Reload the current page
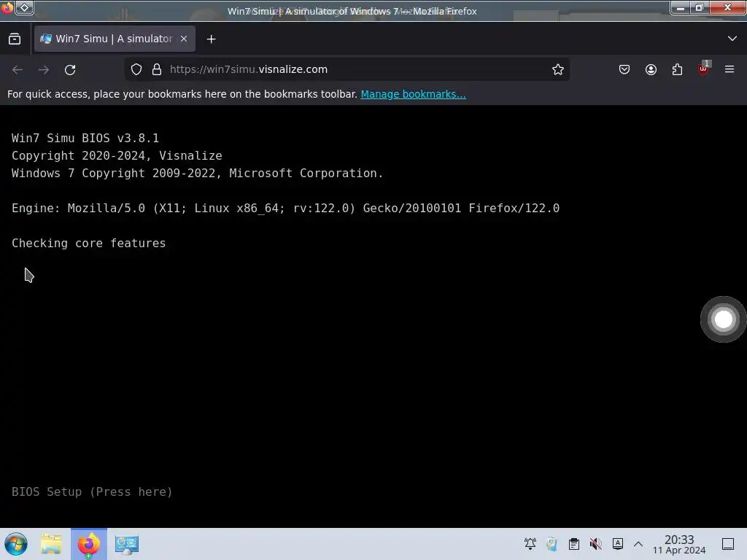The image size is (747, 560). pos(70,69)
